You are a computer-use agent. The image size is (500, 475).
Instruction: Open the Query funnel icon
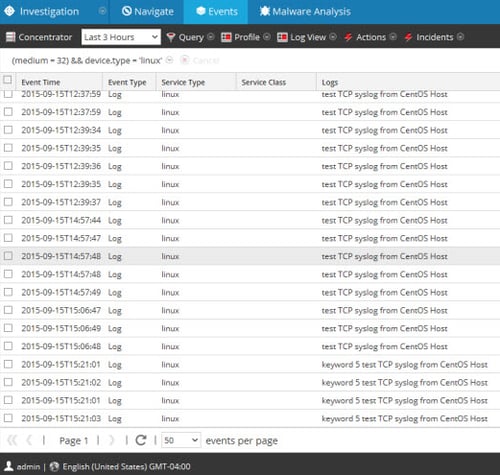(x=170, y=37)
